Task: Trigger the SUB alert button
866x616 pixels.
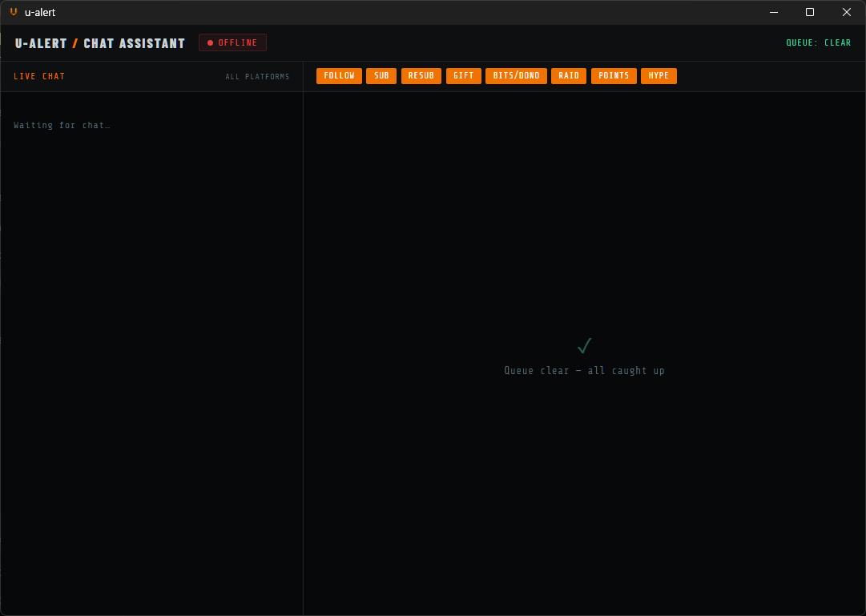Action: pos(381,75)
